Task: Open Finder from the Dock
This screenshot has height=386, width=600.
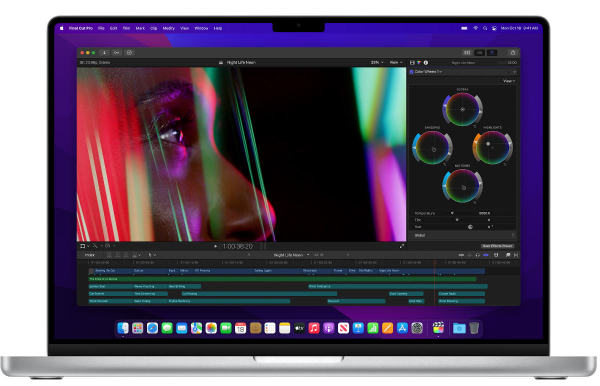Action: (123, 328)
